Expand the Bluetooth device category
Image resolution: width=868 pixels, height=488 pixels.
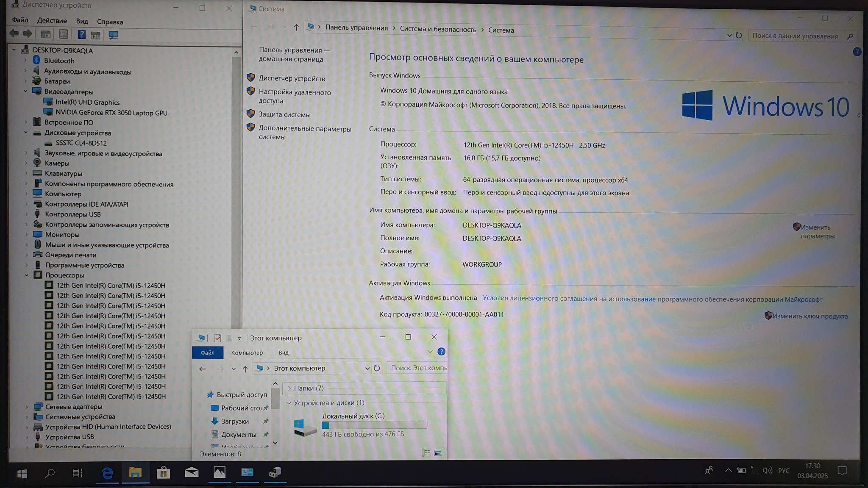coord(25,61)
